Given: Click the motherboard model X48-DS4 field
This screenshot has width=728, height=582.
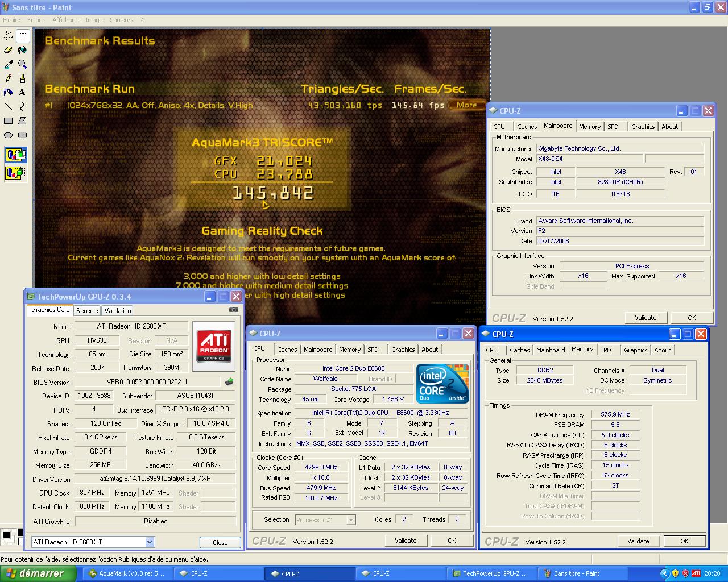Looking at the screenshot, I should coord(589,159).
